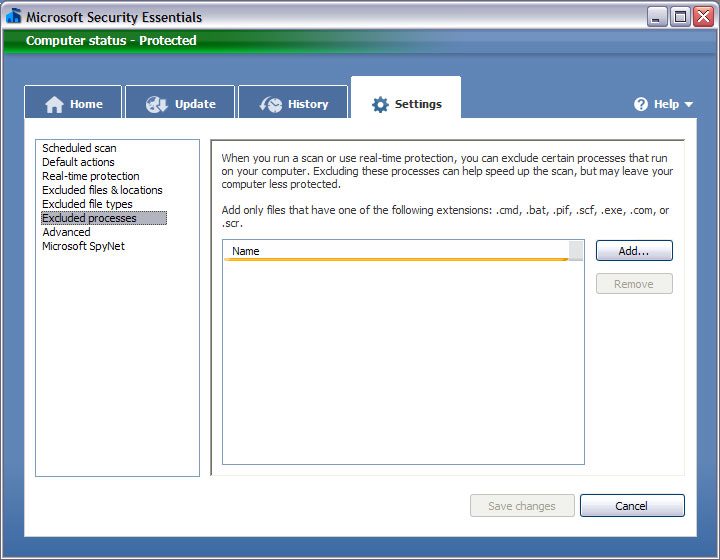The width and height of the screenshot is (720, 560).
Task: Open the Advanced settings entry
Action: tap(66, 232)
